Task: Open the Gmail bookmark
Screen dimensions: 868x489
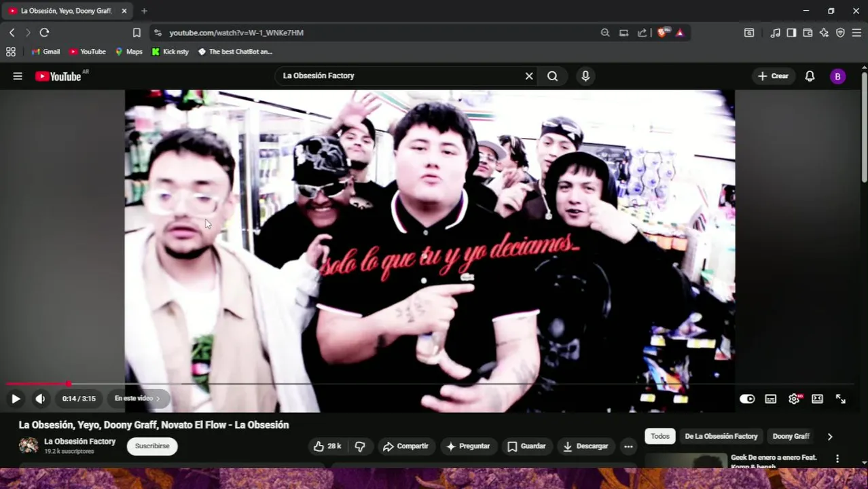Action: coord(46,52)
